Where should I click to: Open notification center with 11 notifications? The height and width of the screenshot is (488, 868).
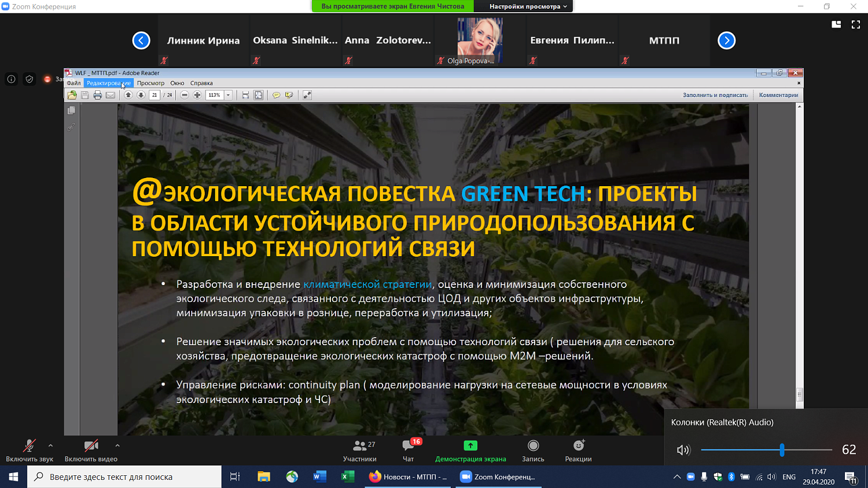[x=851, y=477]
